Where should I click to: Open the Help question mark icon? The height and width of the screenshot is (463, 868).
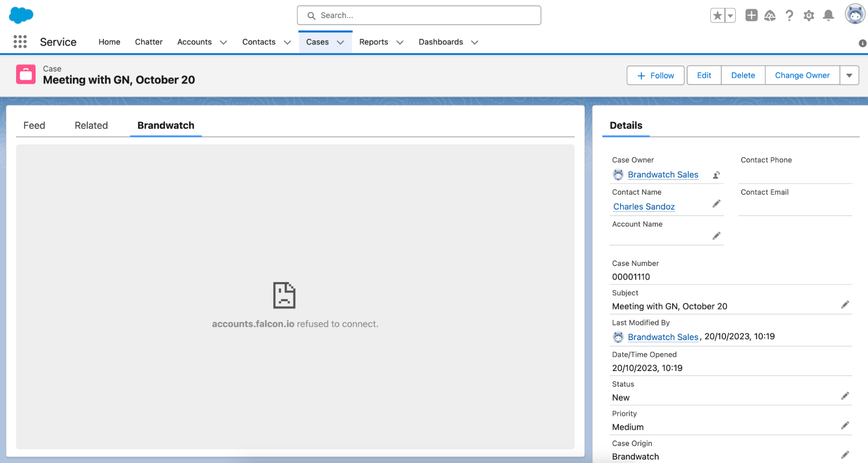(x=789, y=16)
